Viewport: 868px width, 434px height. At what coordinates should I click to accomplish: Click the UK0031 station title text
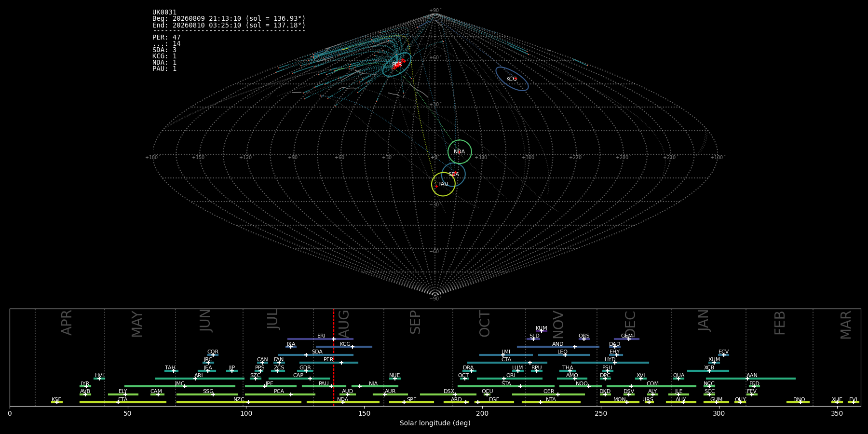[x=164, y=13]
